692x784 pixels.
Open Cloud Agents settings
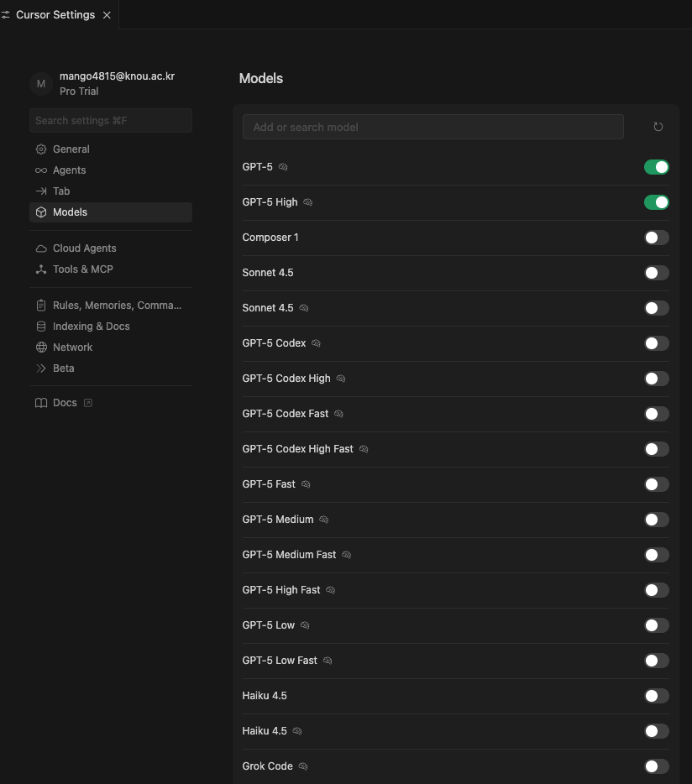[111, 248]
